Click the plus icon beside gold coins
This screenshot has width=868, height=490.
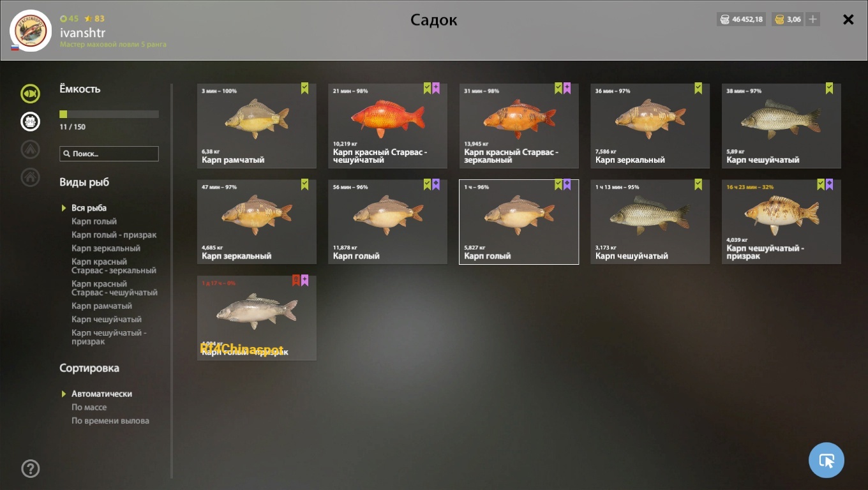pyautogui.click(x=812, y=19)
